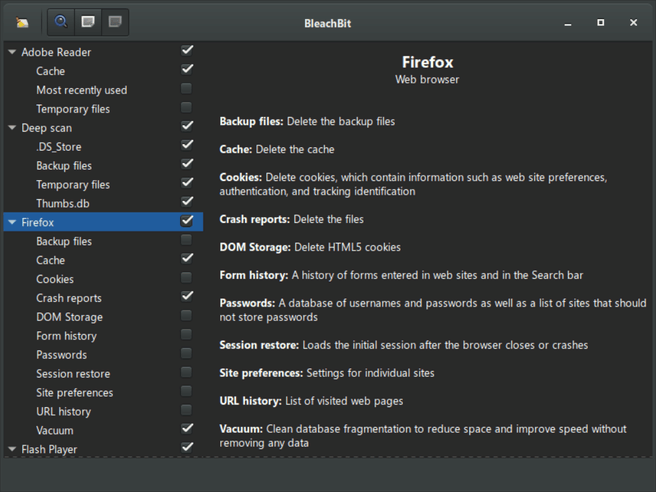Uncheck the .DS_Store checkbox

[187, 145]
